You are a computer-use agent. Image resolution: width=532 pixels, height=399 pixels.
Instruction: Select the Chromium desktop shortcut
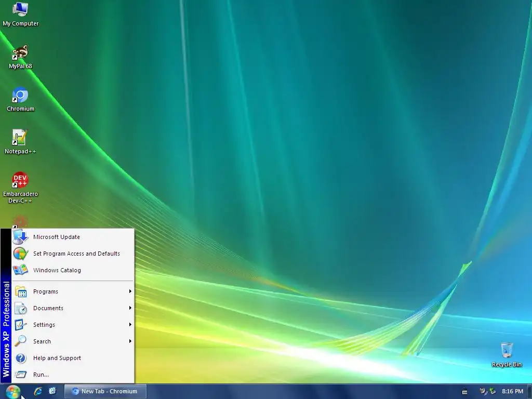point(20,99)
